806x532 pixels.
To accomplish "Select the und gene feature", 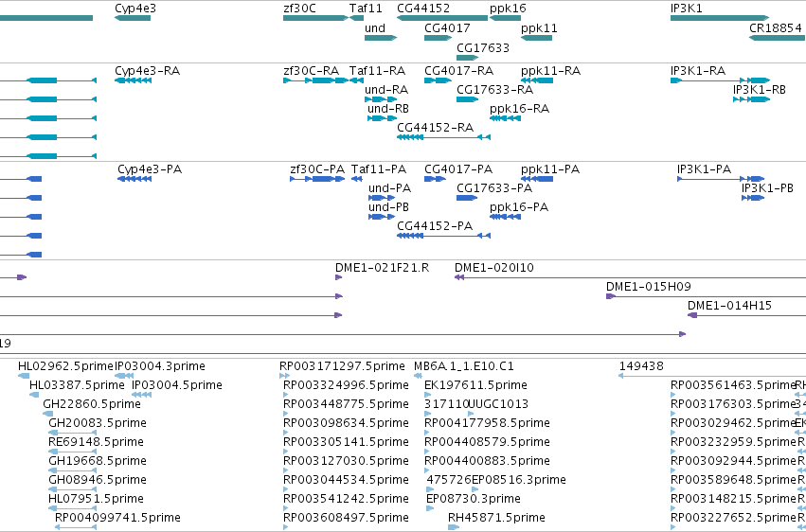I will (x=381, y=38).
